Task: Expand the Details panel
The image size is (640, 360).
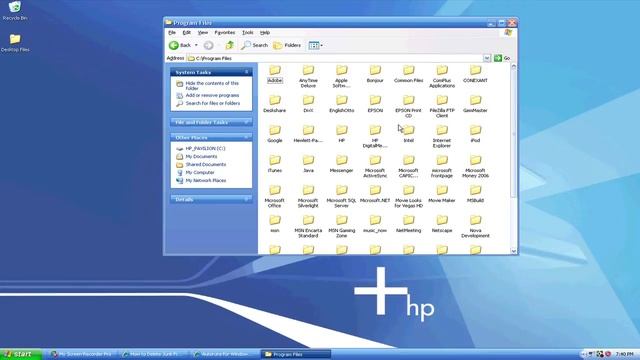Action: [247, 200]
